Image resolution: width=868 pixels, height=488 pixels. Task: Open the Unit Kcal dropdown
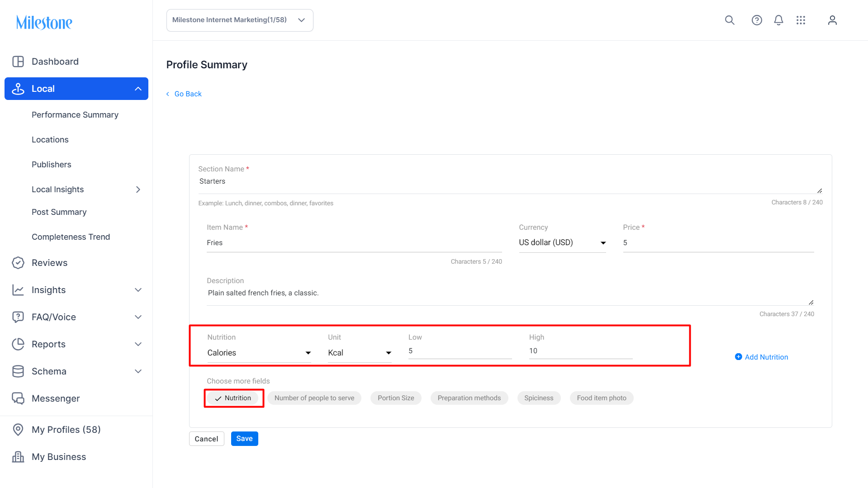tap(360, 353)
